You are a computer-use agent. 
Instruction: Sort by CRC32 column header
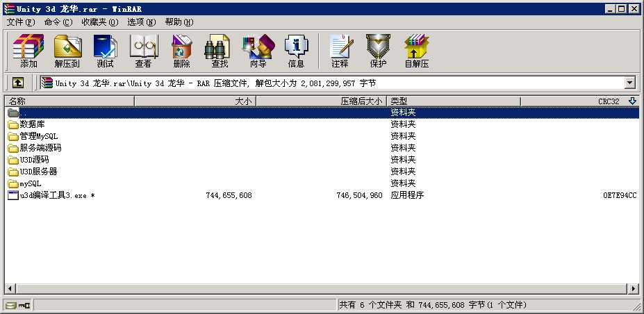point(580,101)
